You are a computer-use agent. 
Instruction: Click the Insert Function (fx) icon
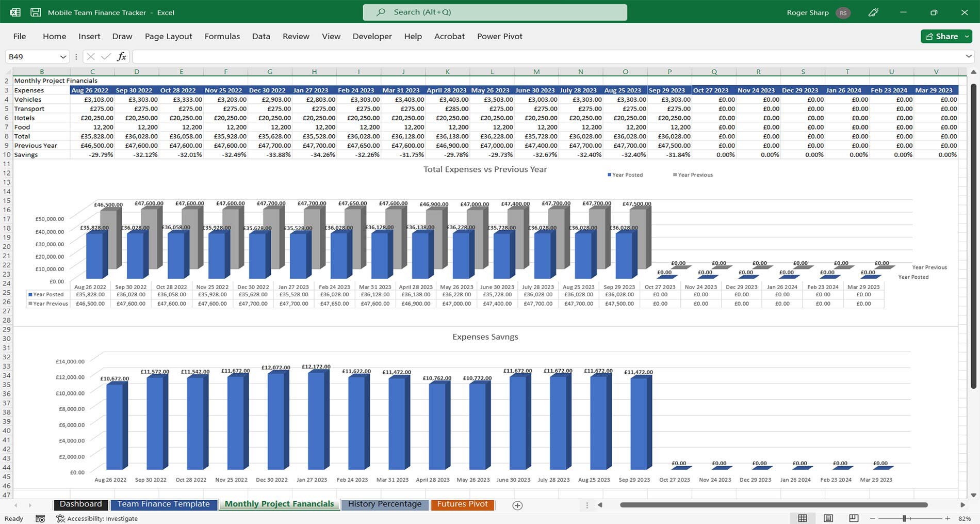click(122, 56)
